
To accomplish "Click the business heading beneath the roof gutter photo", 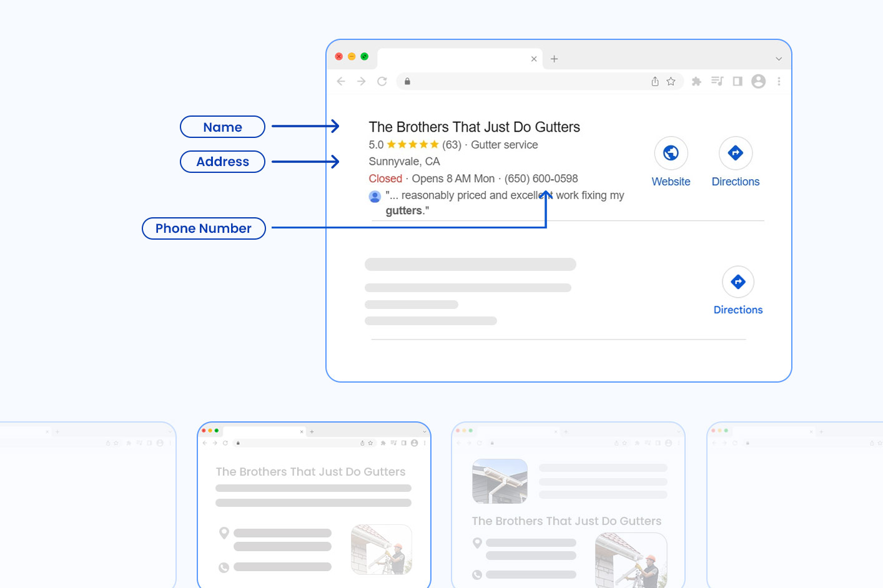I will point(566,521).
